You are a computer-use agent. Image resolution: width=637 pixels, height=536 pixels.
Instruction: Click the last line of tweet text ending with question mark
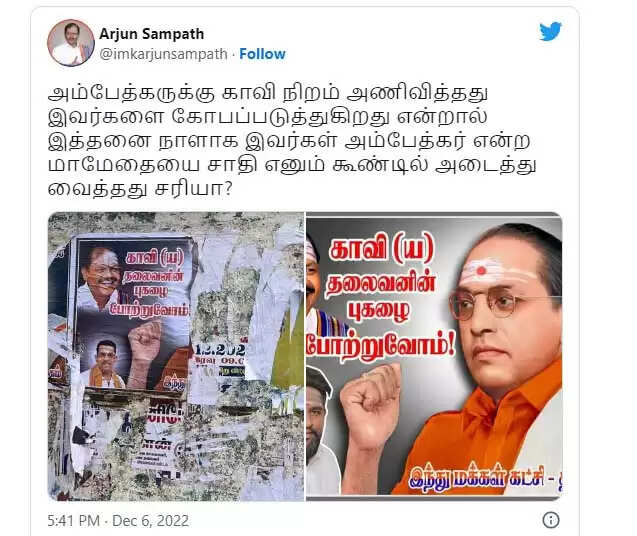[x=140, y=189]
